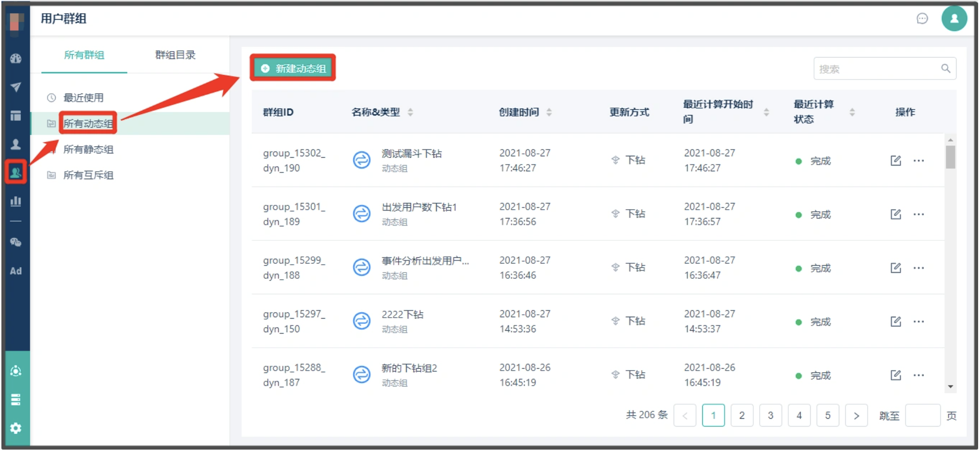The width and height of the screenshot is (980, 451).
Task: Switch to the 群组目录 tab
Action: point(175,55)
